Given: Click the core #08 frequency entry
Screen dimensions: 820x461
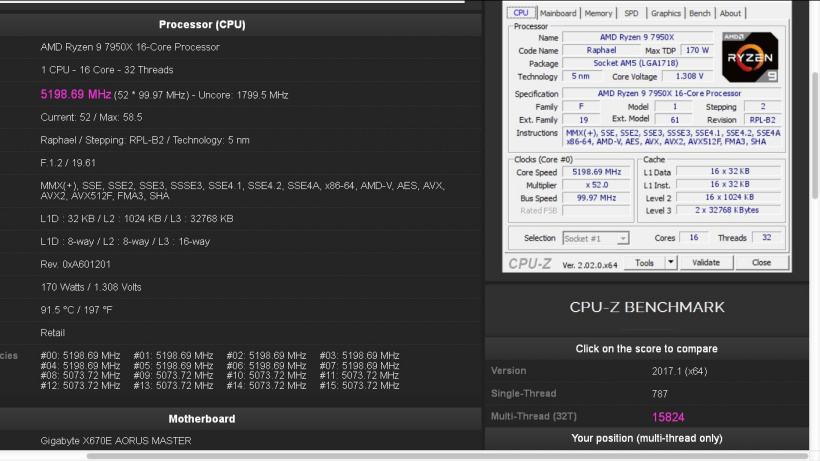Looking at the screenshot, I should click(x=80, y=375).
